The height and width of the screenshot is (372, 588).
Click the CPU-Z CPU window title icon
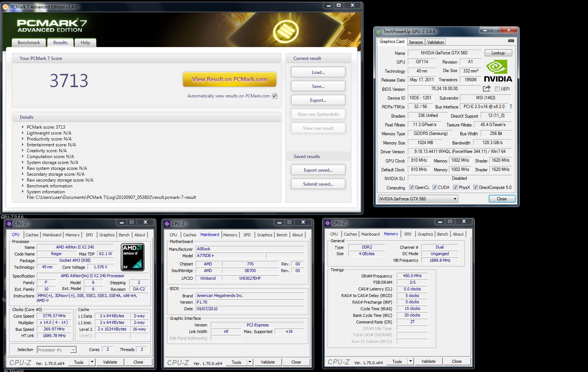[x=10, y=223]
